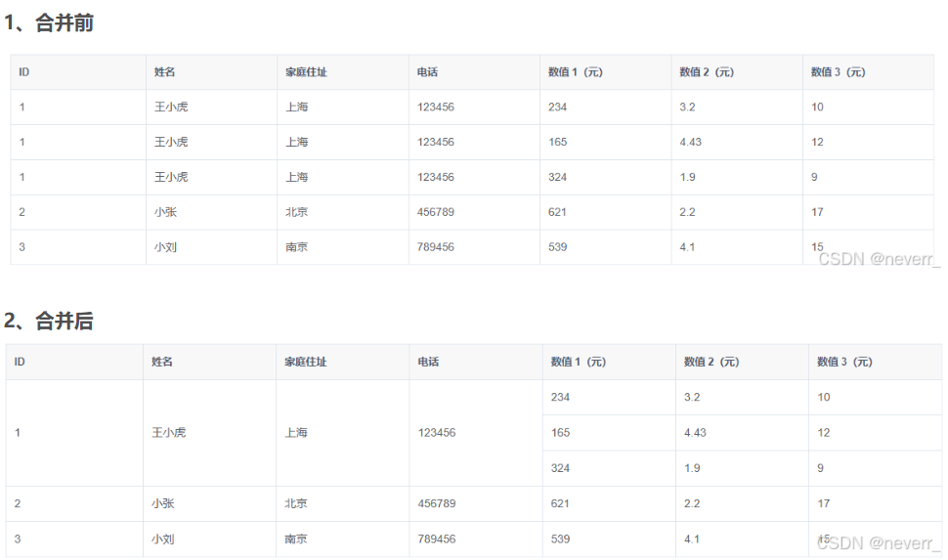Select the 456789 phone cell in the 合并前 table
Viewport: 948px width, 560px height.
coord(436,212)
